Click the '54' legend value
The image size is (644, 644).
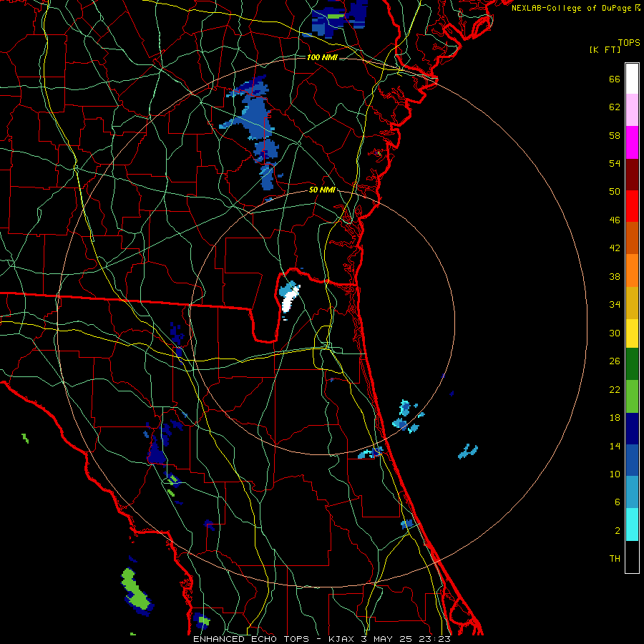pos(615,163)
